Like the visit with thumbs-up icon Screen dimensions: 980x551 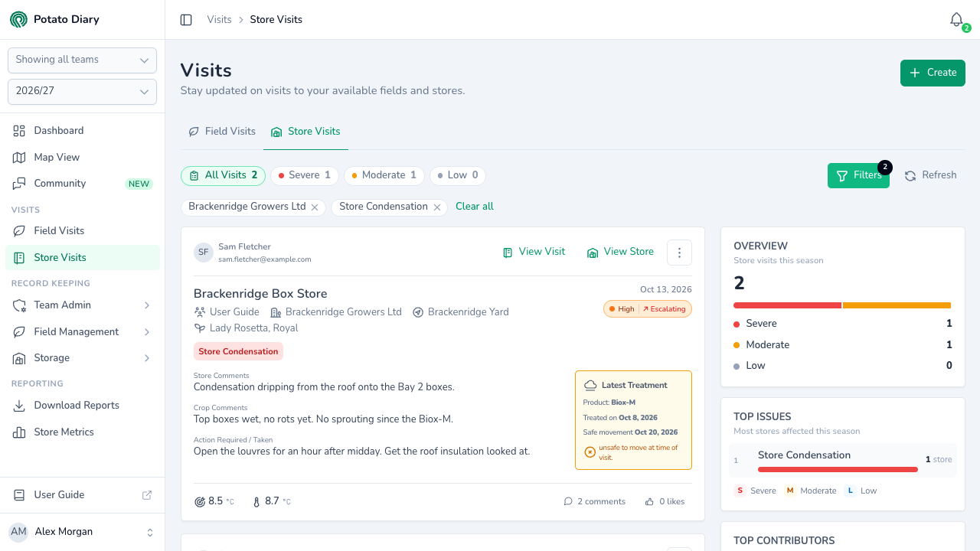pyautogui.click(x=649, y=502)
